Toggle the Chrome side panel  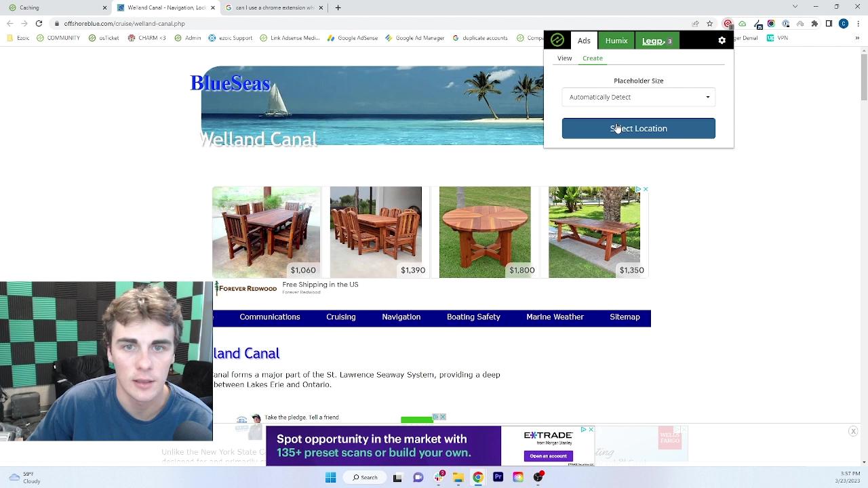(829, 24)
